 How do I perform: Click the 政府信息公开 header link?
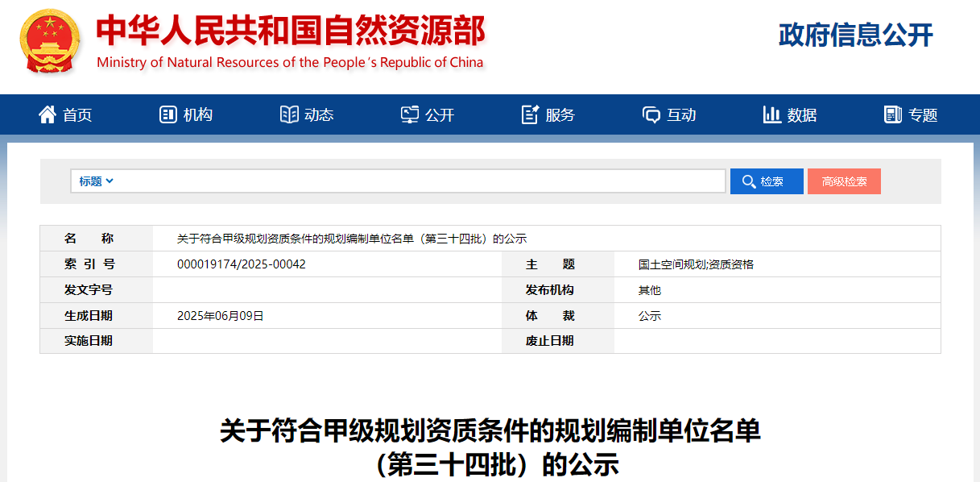point(856,35)
